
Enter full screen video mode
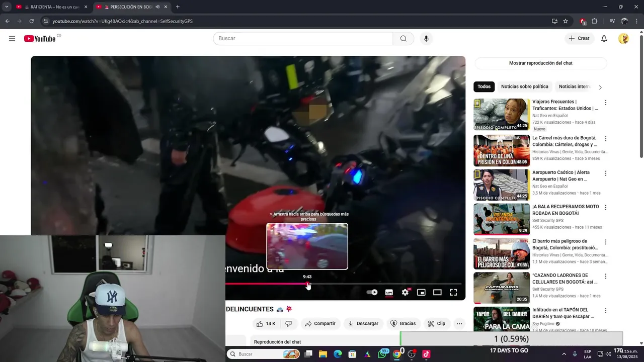tap(453, 292)
